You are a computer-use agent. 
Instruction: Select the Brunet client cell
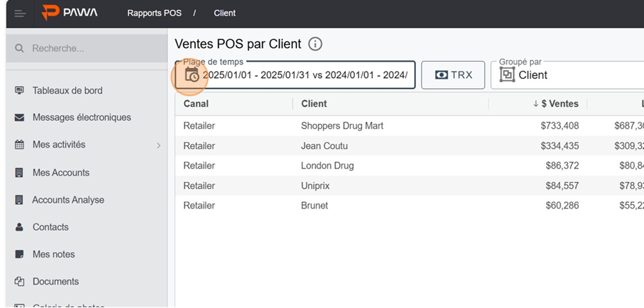tap(314, 206)
